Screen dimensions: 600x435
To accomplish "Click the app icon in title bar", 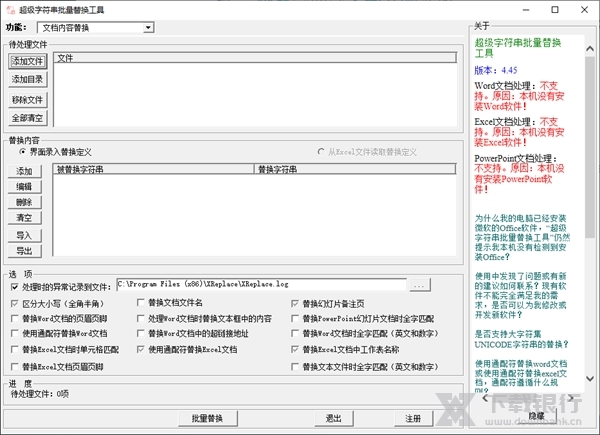I will (11, 10).
